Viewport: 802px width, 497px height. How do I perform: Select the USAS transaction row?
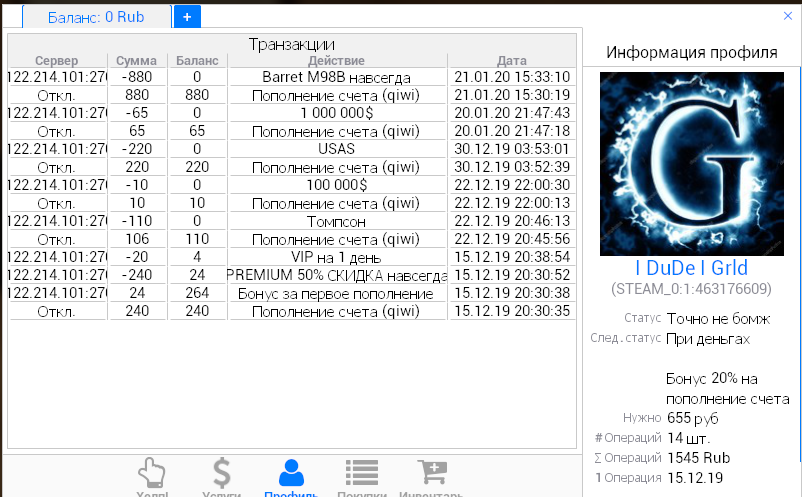click(x=336, y=149)
